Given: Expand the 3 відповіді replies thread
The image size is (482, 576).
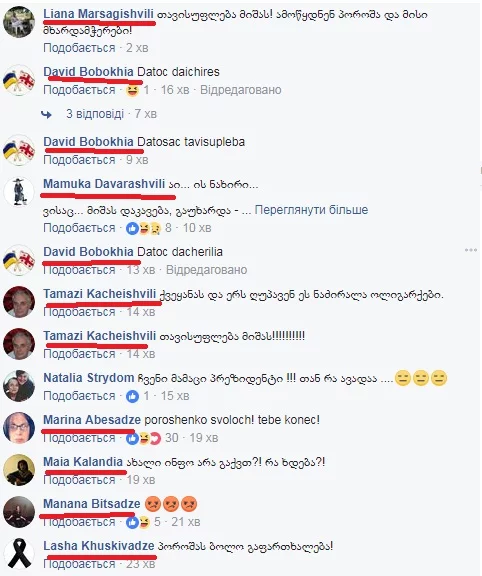Looking at the screenshot, I should tap(95, 114).
